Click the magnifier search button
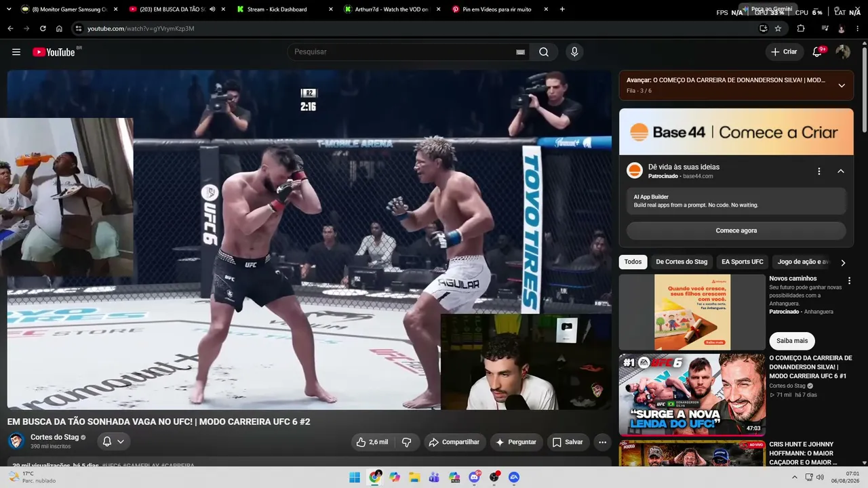 (544, 52)
